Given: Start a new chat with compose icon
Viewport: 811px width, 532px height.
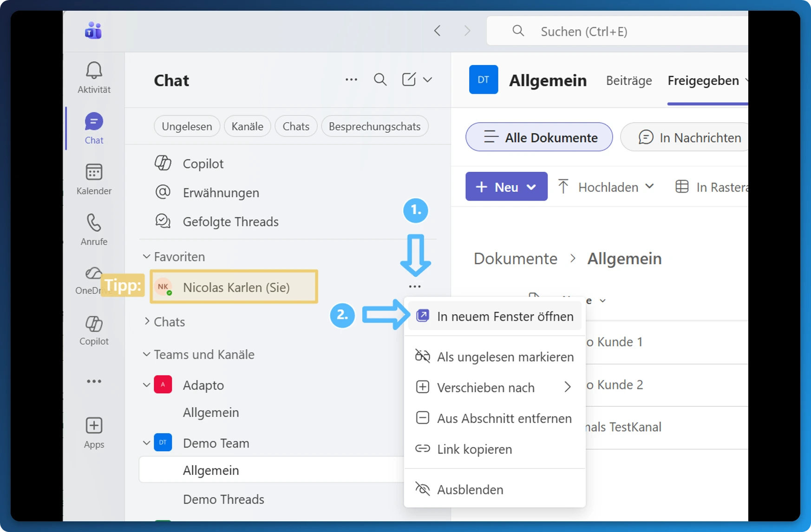Looking at the screenshot, I should [408, 79].
